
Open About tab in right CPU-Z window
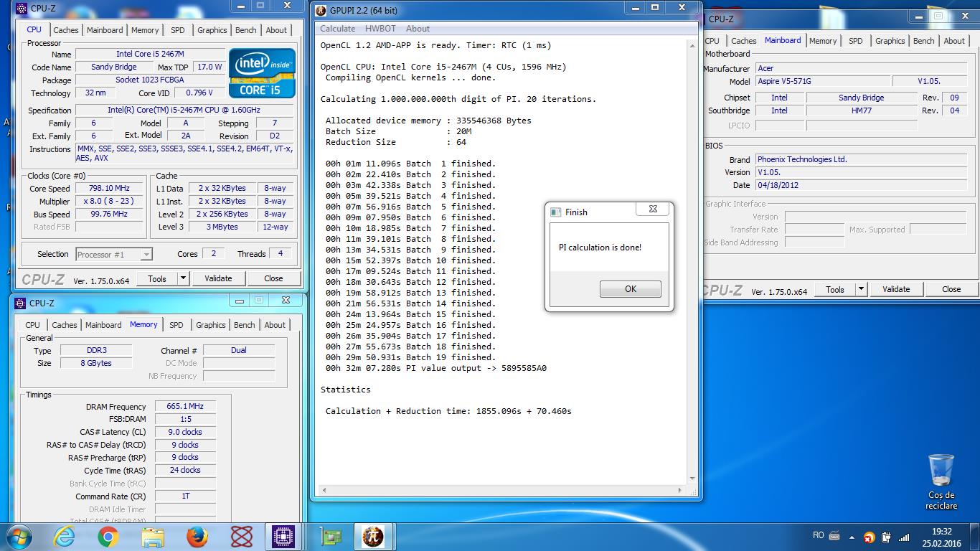click(954, 41)
